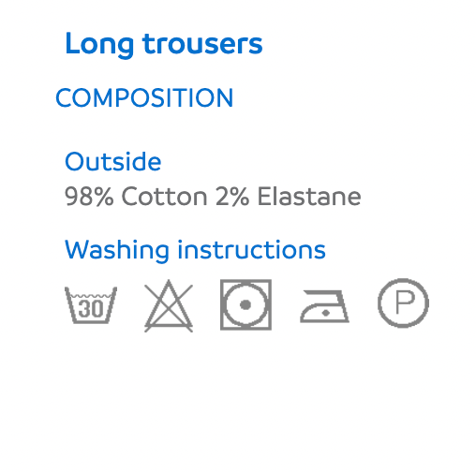Select the do not bleach triangle icon
476x472 pixels.
(169, 305)
